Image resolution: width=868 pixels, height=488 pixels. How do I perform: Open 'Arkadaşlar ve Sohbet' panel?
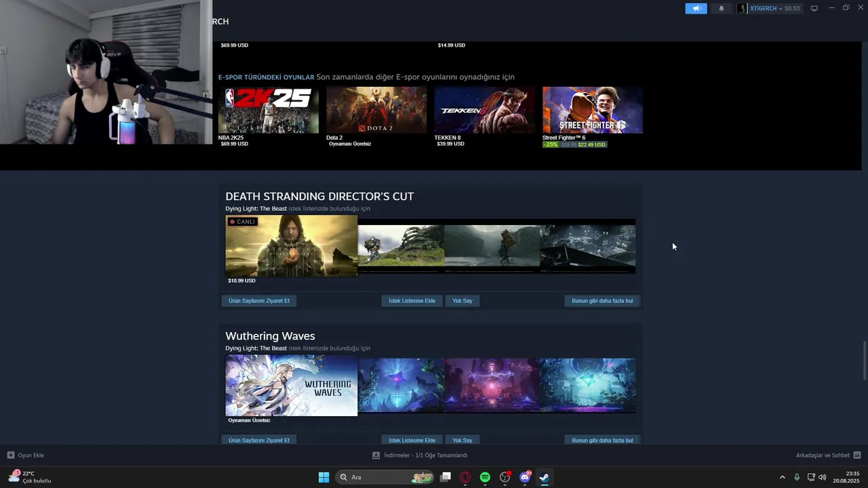(x=828, y=455)
